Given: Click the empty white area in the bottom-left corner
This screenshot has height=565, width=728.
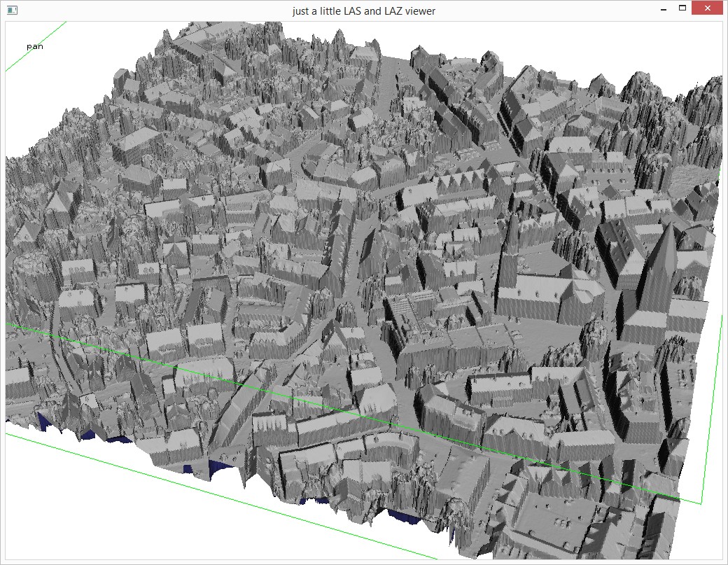Looking at the screenshot, I should pos(70,518).
